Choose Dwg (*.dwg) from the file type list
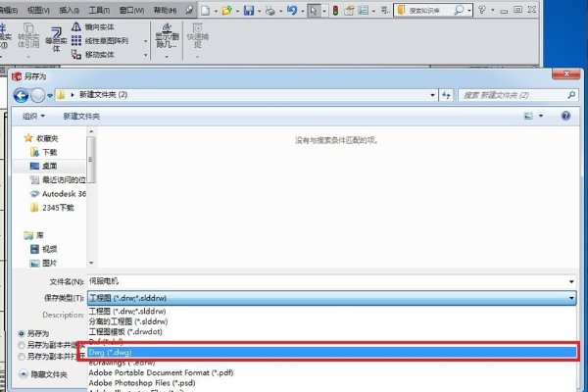 (x=332, y=352)
